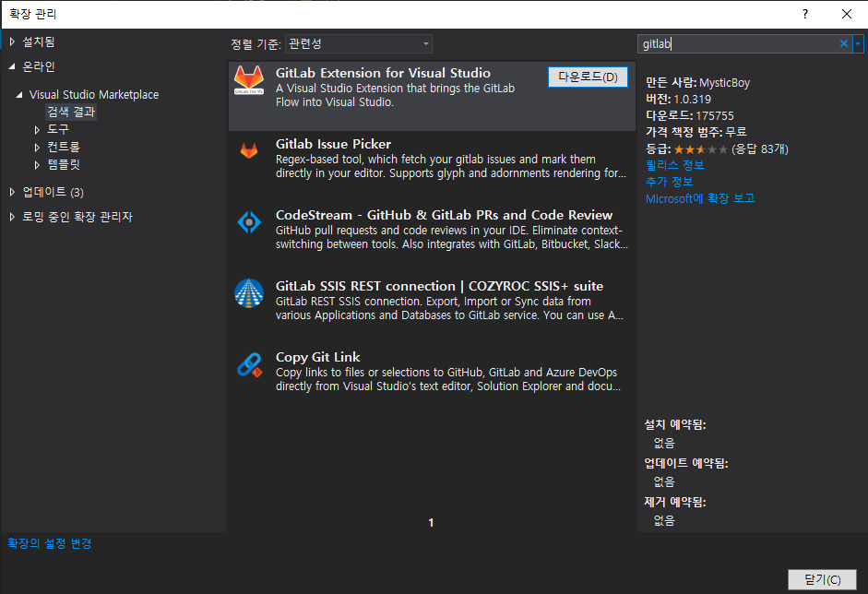868x594 pixels.
Task: Select the Copy Git Link title
Action: pos(317,357)
